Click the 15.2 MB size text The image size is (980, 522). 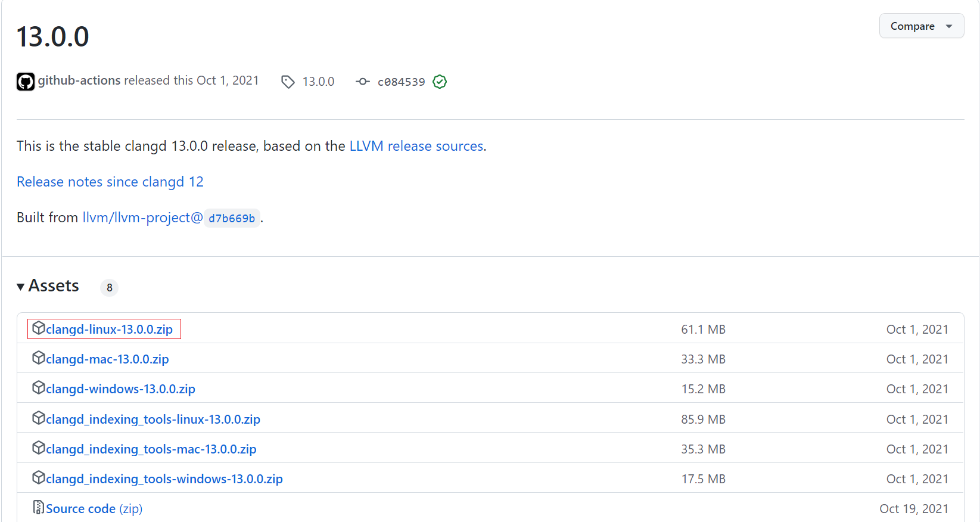(x=703, y=389)
